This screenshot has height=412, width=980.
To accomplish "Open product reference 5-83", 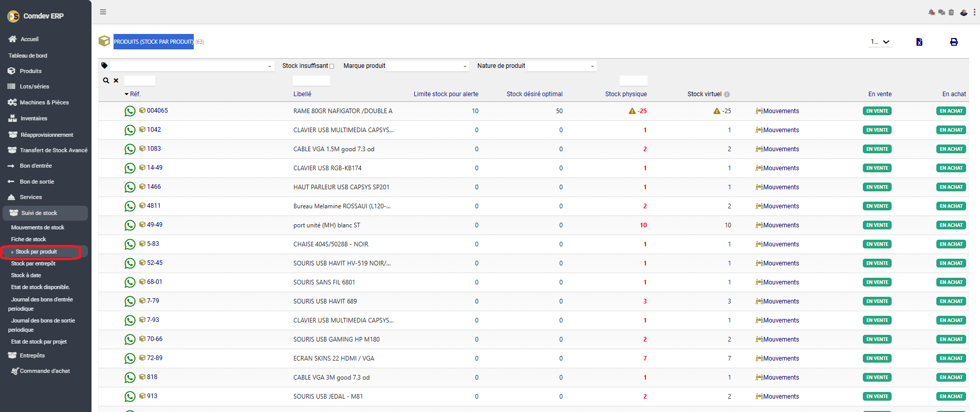I will [153, 244].
